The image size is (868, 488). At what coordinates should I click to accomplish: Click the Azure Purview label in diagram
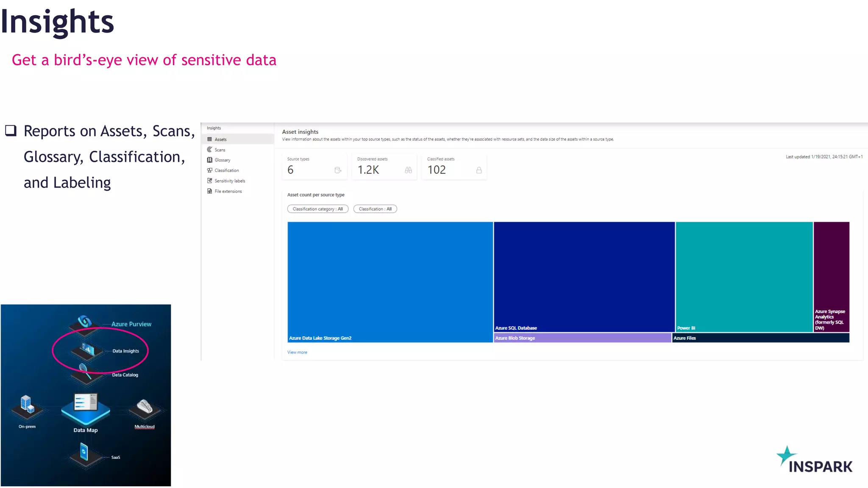coord(131,324)
